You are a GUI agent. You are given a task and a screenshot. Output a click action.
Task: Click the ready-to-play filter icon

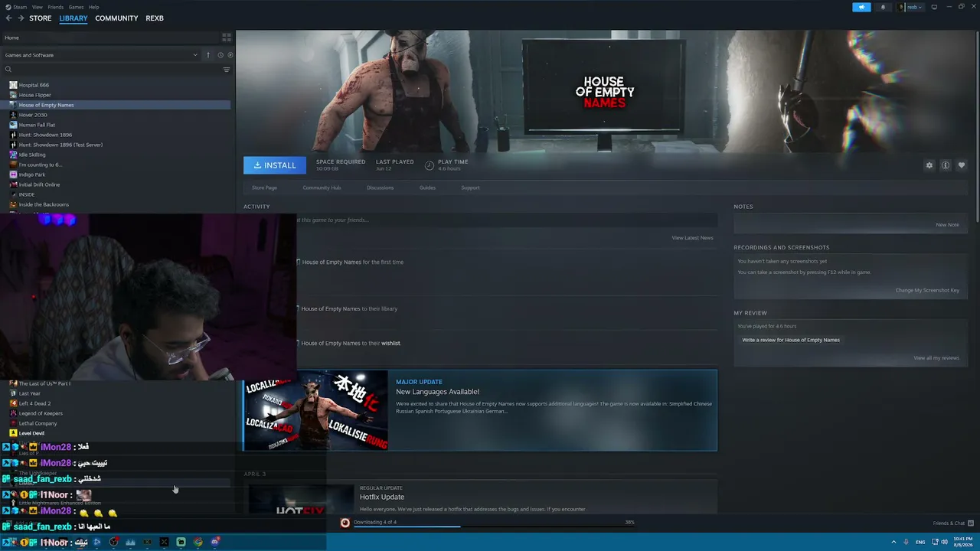[230, 55]
